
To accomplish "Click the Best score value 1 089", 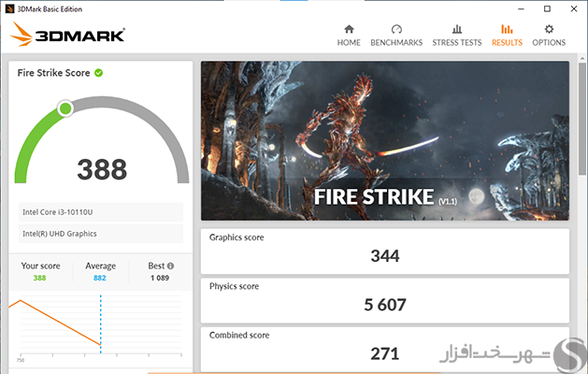I will (x=160, y=278).
